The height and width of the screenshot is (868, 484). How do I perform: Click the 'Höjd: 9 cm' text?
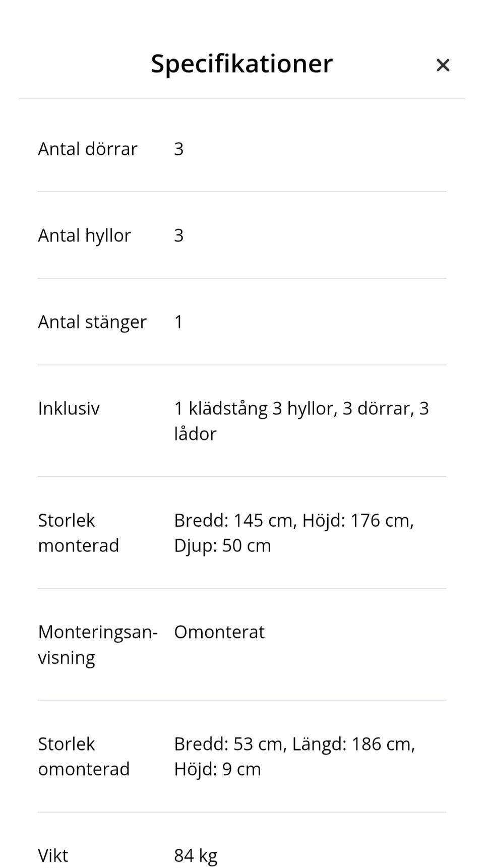point(217,770)
